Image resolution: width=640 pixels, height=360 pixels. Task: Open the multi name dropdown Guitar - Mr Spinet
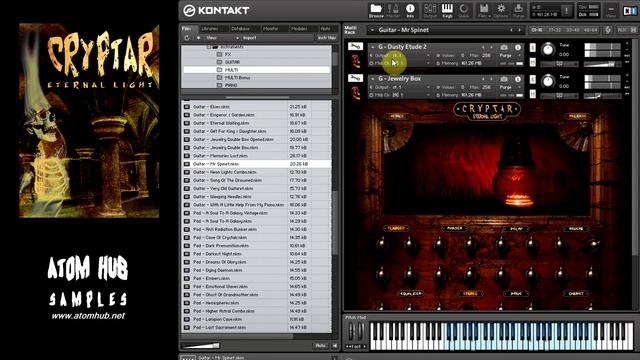coord(372,30)
